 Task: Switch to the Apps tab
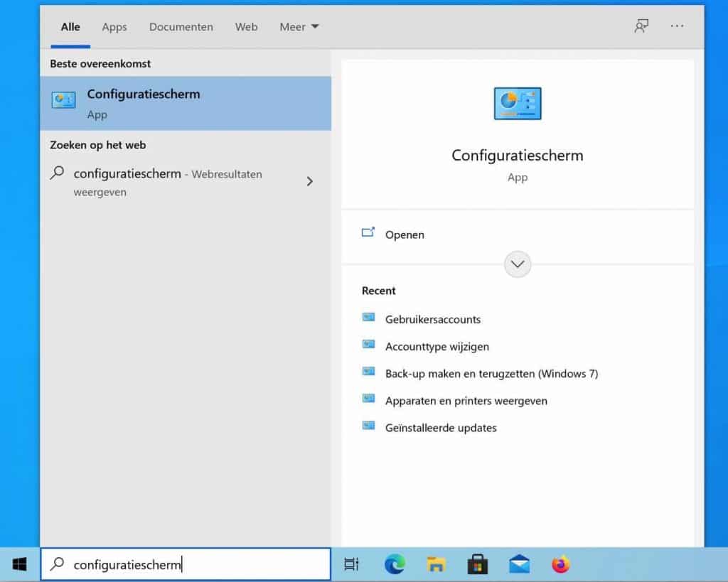click(114, 27)
